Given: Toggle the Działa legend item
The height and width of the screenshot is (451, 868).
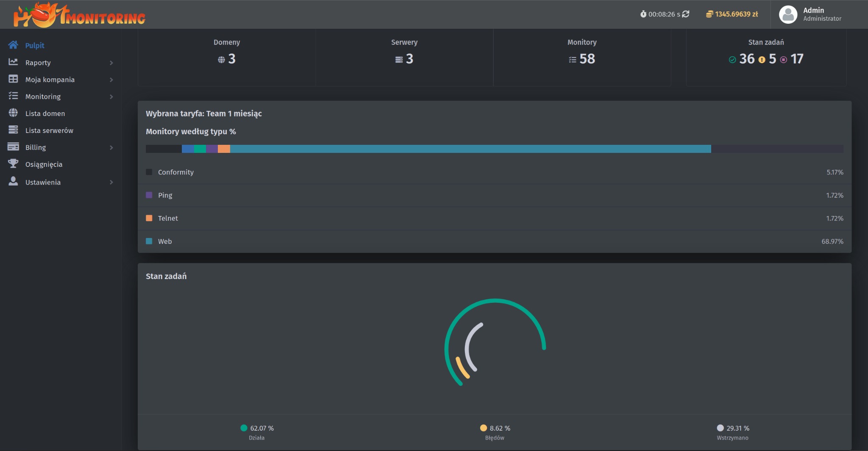Looking at the screenshot, I should (257, 428).
